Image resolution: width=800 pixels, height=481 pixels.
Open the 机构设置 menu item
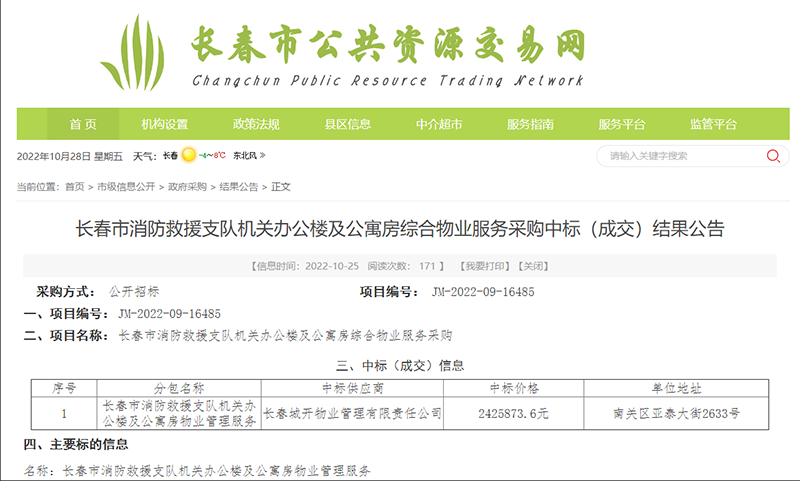[165, 124]
